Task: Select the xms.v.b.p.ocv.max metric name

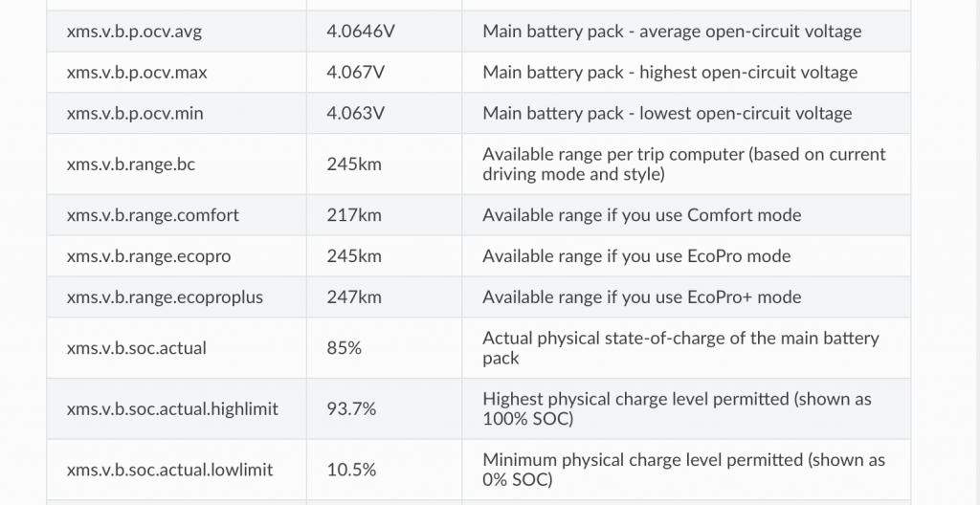Action: click(x=137, y=73)
